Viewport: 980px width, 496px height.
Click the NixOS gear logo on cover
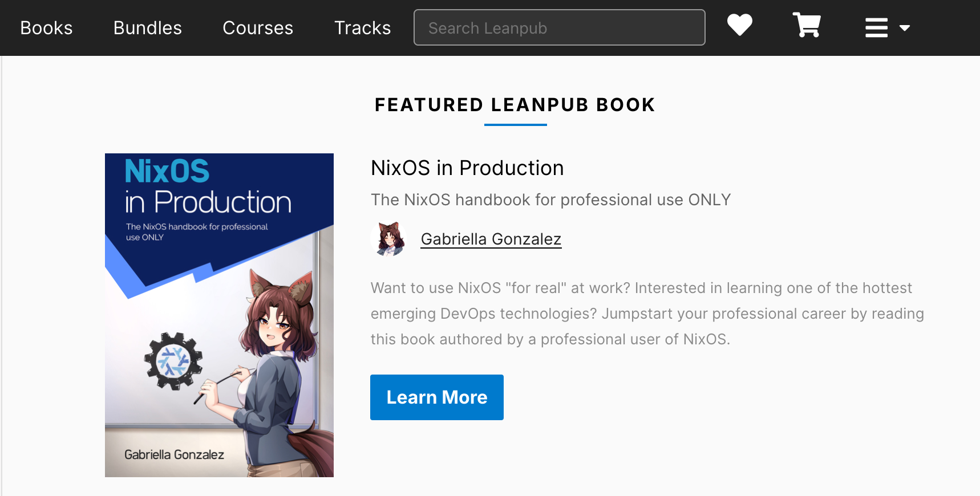(173, 361)
